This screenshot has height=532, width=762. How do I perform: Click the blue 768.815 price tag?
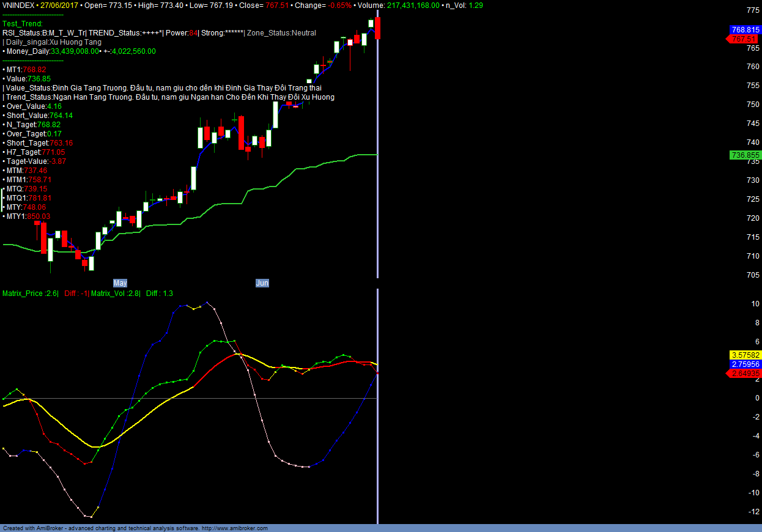(x=745, y=29)
